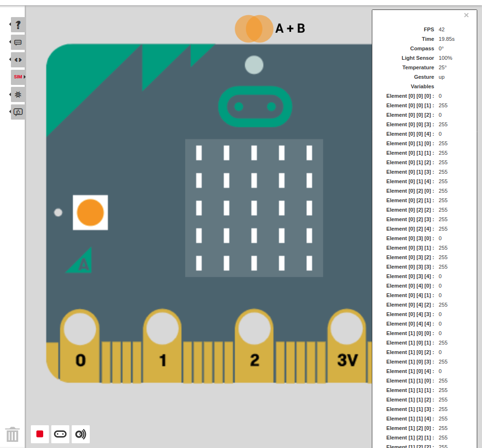Viewport: 482px width, 448px height.
Task: Mute the simulator sound icon
Action: (x=80, y=434)
